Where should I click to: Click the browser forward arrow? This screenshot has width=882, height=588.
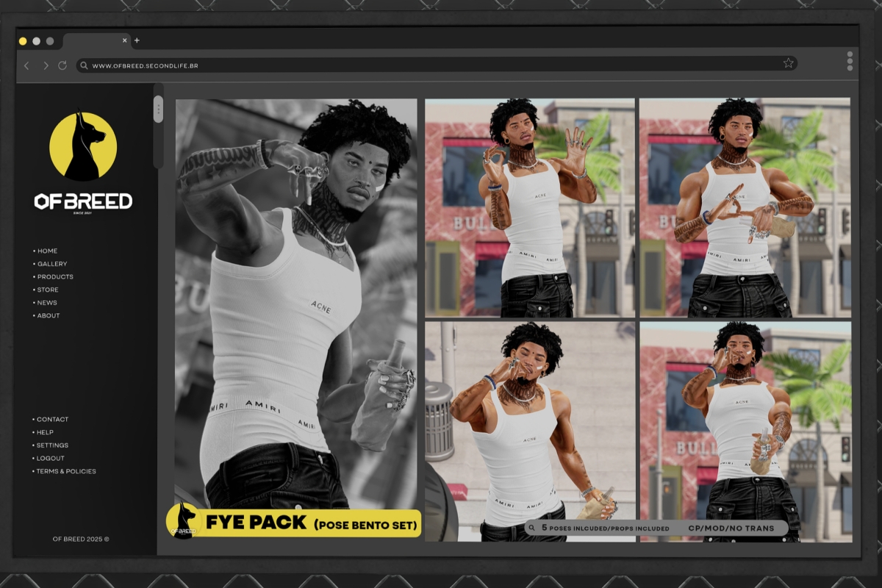click(46, 65)
